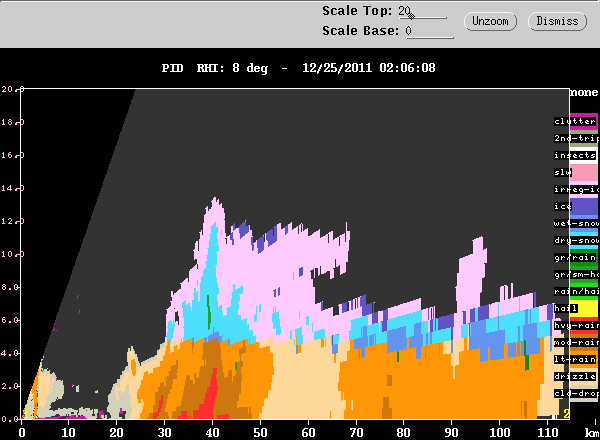Click the PID RHI plot title text
This screenshot has width=600, height=440.
click(299, 68)
